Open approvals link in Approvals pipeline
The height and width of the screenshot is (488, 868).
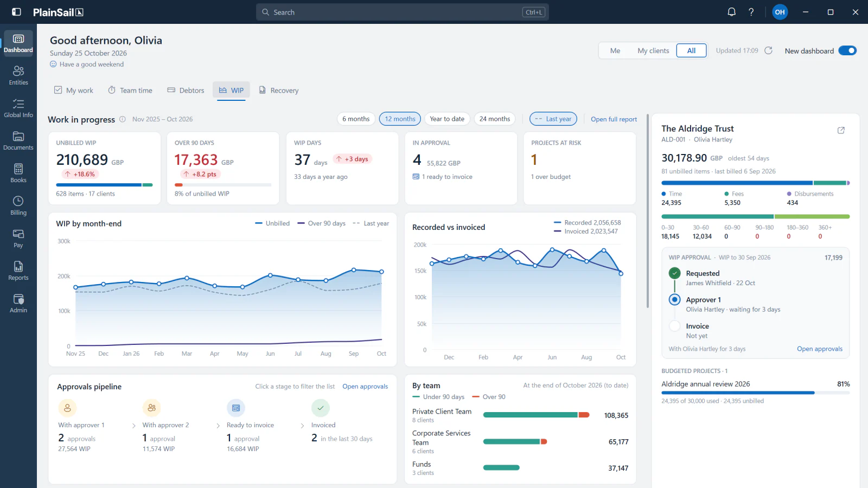[x=365, y=387]
